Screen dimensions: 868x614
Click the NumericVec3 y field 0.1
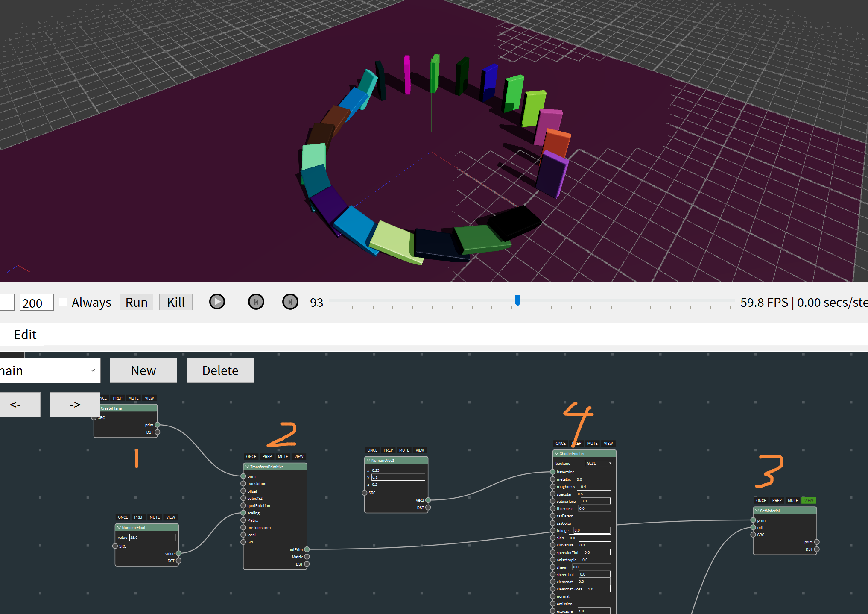398,477
